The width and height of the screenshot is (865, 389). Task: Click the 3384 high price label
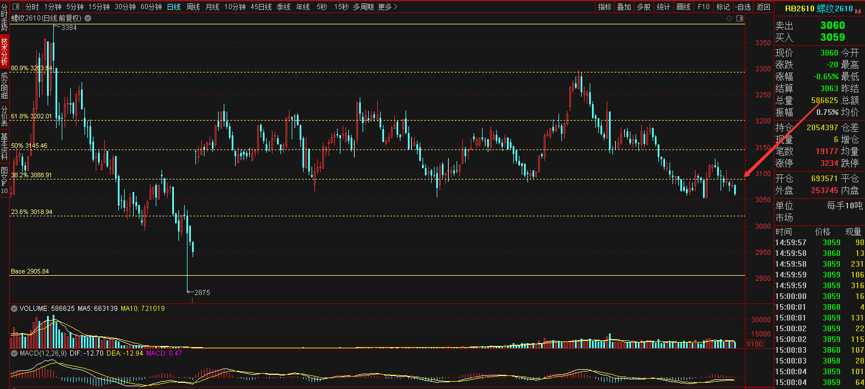pyautogui.click(x=68, y=28)
